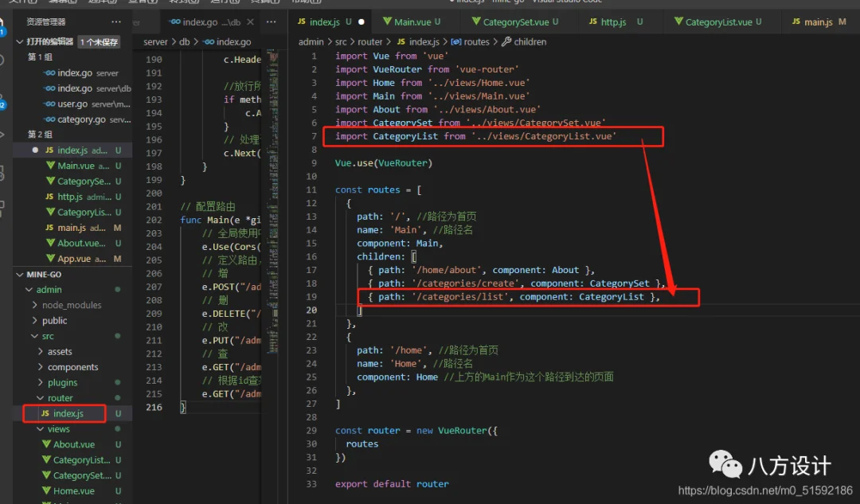
Task: Click line number 216 in index.go
Action: (154, 407)
